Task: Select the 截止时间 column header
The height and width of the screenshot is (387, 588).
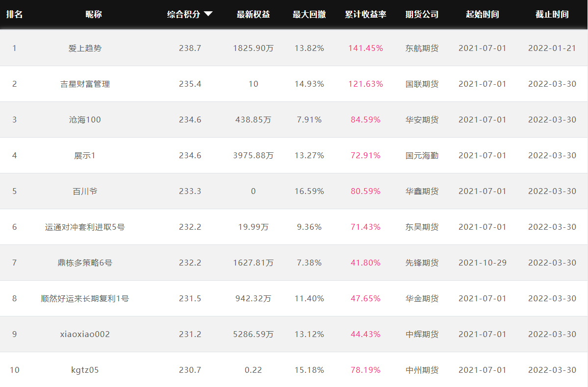Action: click(x=552, y=14)
